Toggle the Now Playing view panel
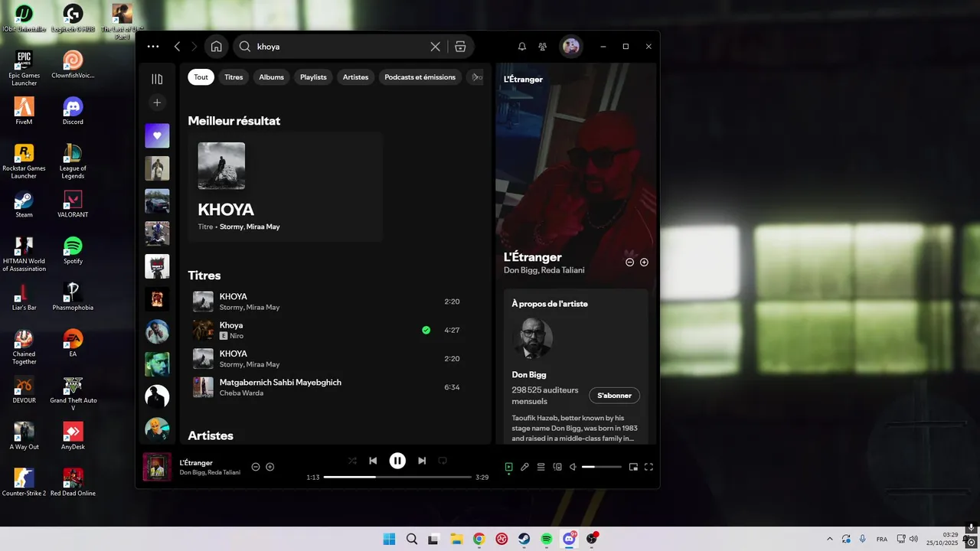 (508, 467)
